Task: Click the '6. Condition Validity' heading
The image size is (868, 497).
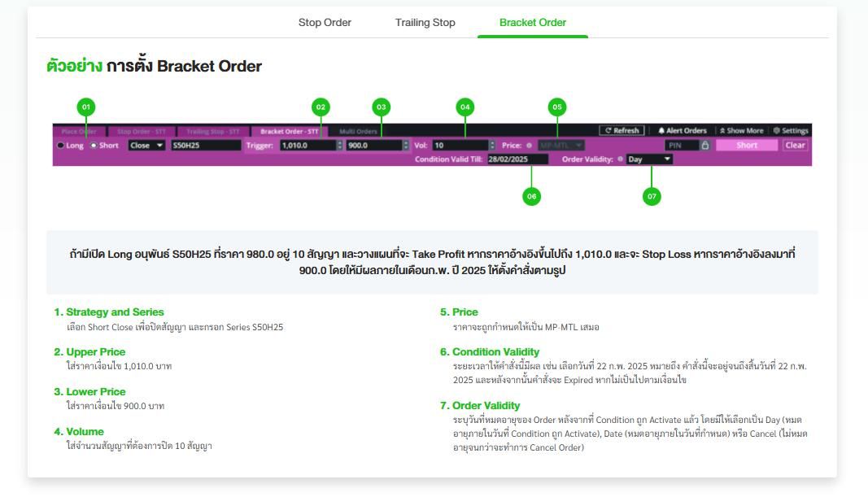Action: pos(490,352)
